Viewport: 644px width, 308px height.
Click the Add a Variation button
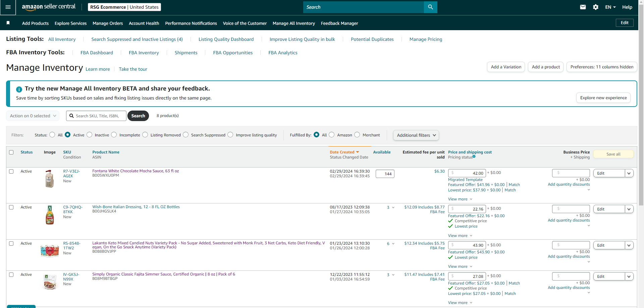[x=506, y=67]
